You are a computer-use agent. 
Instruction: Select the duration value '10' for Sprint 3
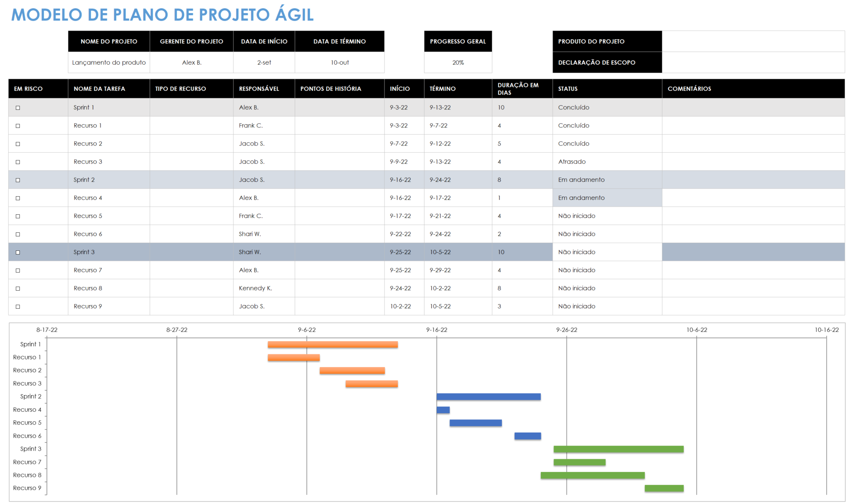(x=522, y=252)
